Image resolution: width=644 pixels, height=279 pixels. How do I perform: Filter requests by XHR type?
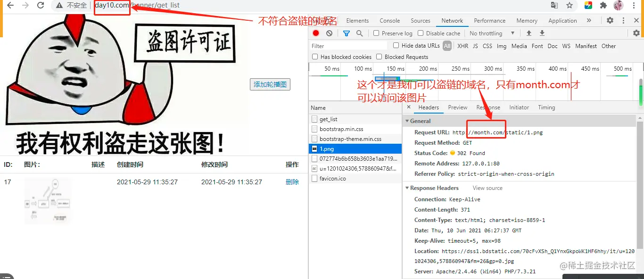coord(463,46)
